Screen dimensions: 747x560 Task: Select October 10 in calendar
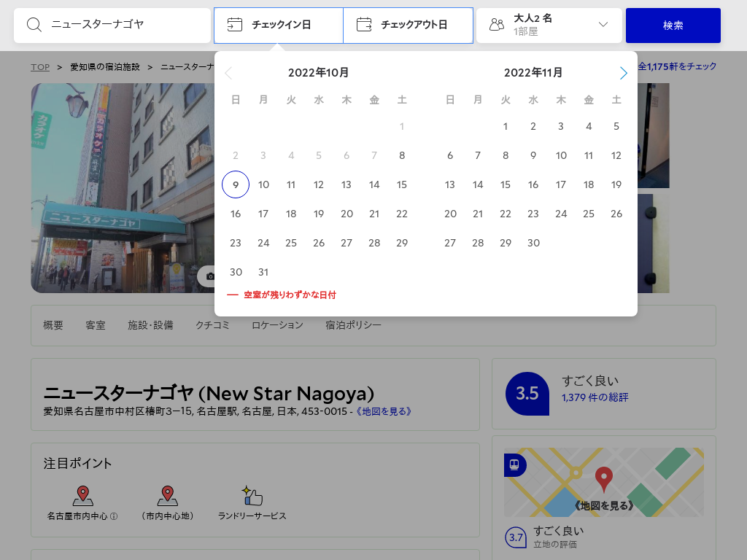pyautogui.click(x=263, y=184)
